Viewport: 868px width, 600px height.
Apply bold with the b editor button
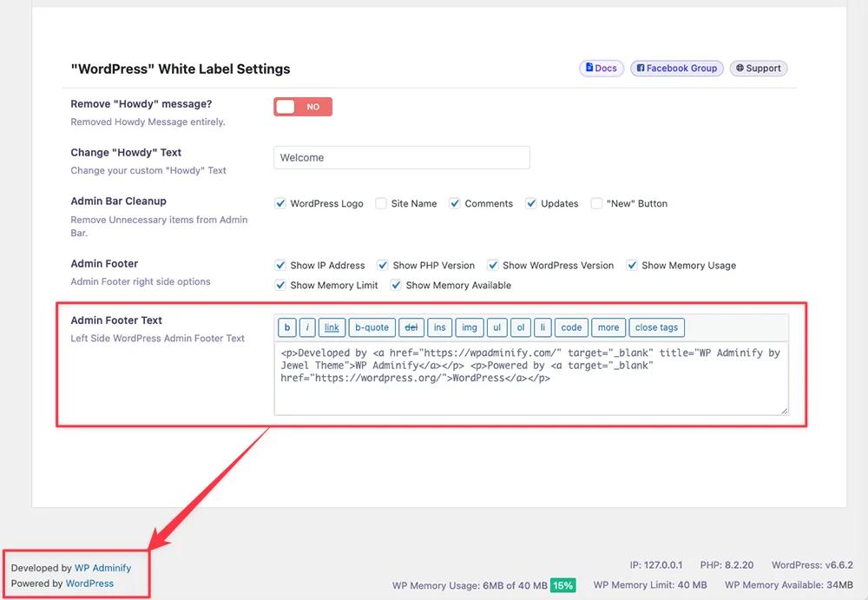pos(286,327)
